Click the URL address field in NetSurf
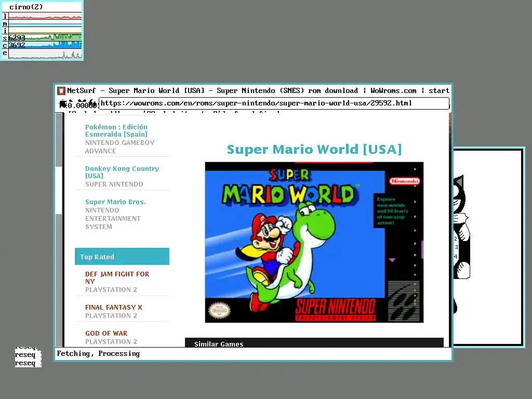Image resolution: width=532 pixels, height=399 pixels. [274, 103]
